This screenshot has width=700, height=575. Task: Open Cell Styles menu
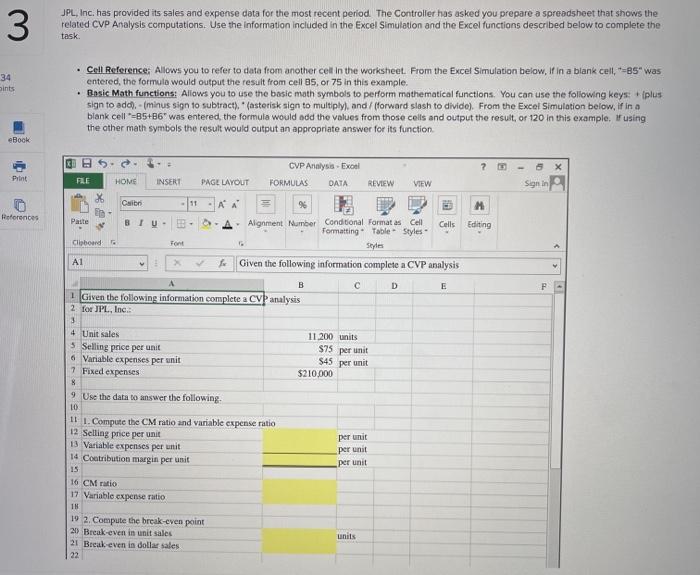pos(416,215)
